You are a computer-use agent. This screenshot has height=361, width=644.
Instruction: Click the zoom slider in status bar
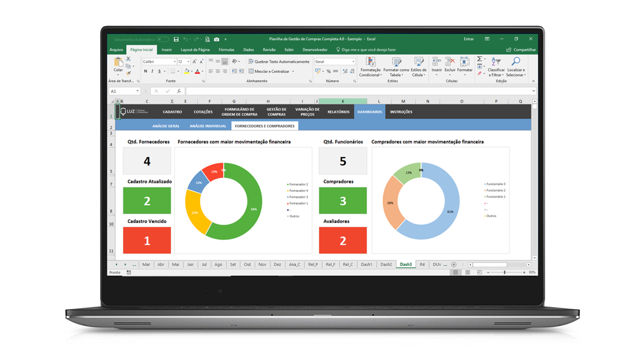[x=505, y=273]
